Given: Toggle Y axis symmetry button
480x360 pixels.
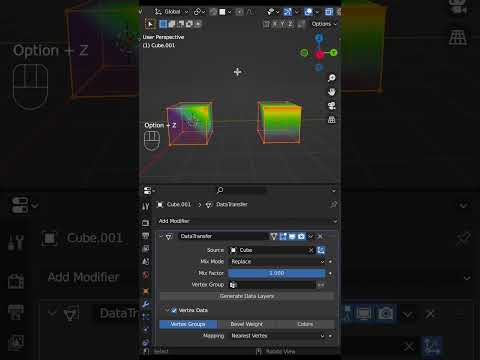Looking at the screenshot, I should pos(282,24).
